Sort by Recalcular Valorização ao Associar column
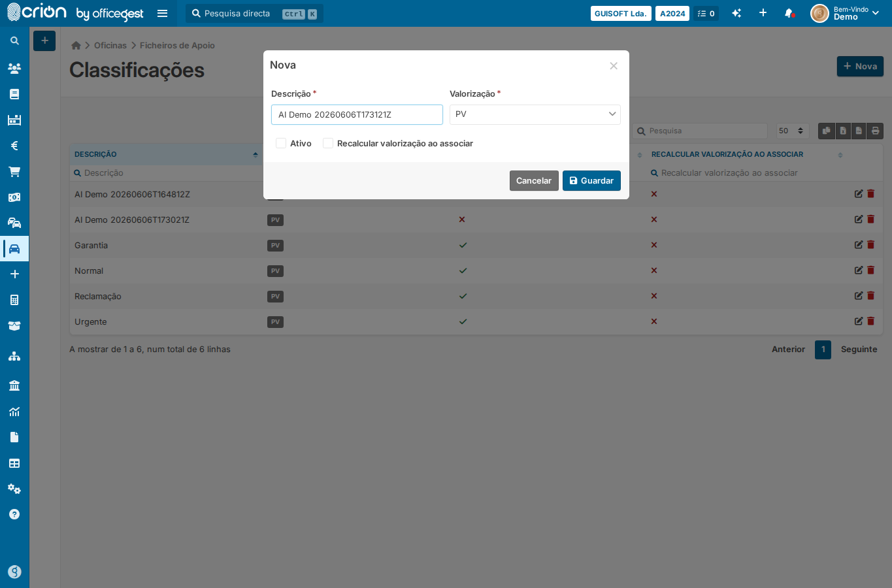 (840, 155)
